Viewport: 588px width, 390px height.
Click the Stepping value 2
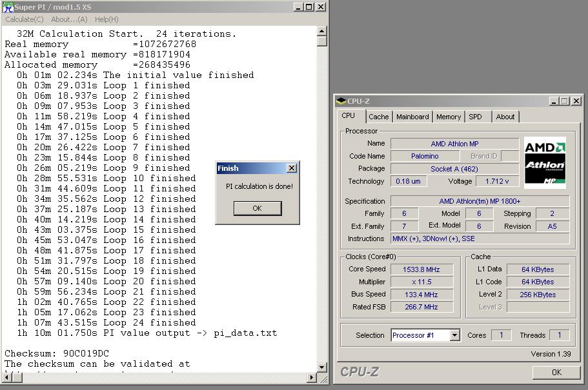click(x=552, y=213)
